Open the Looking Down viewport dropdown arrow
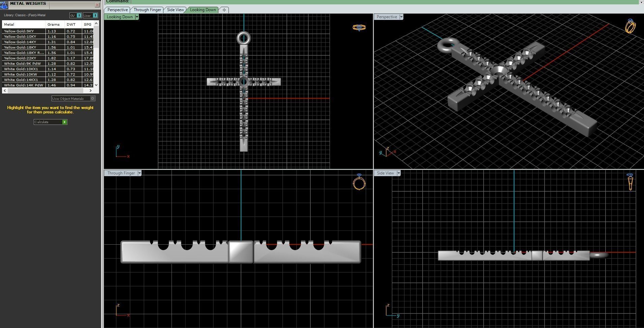Image resolution: width=644 pixels, height=328 pixels. [137, 17]
